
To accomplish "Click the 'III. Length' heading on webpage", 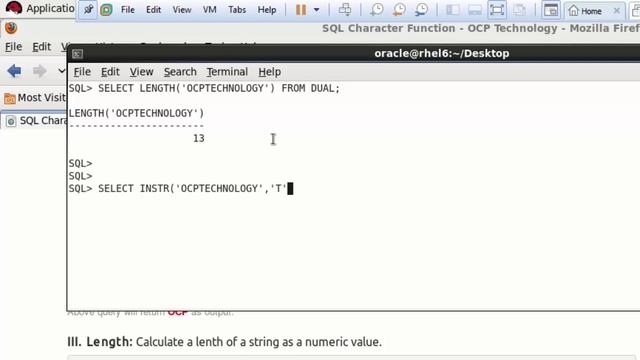I will point(100,342).
